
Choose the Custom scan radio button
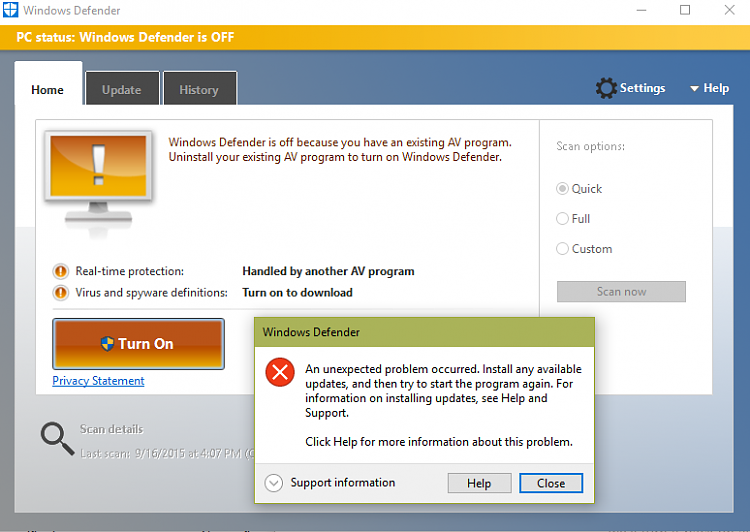(562, 249)
